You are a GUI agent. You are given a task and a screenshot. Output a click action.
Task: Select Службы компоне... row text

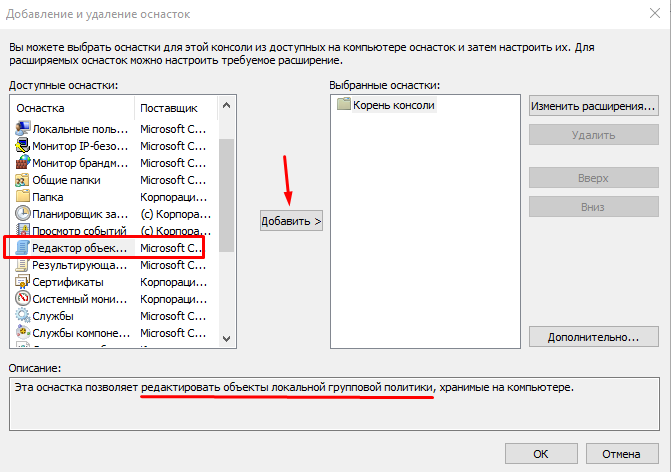pyautogui.click(x=81, y=333)
